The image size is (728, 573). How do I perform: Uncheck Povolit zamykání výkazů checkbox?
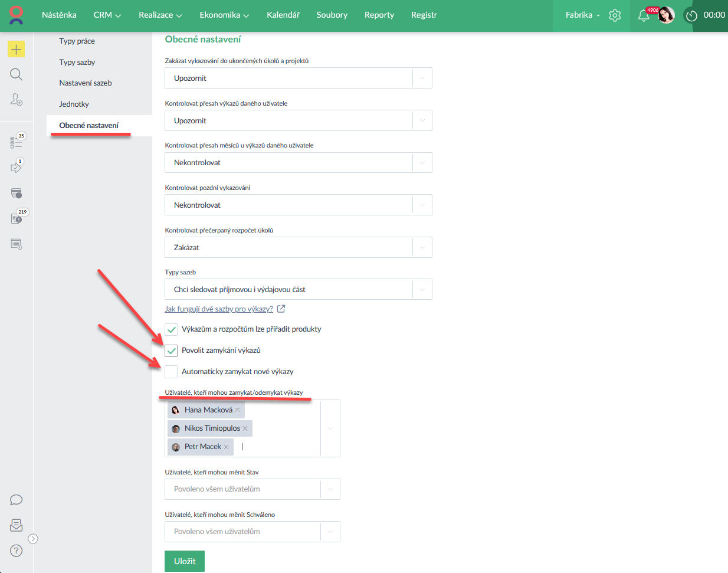tap(171, 351)
